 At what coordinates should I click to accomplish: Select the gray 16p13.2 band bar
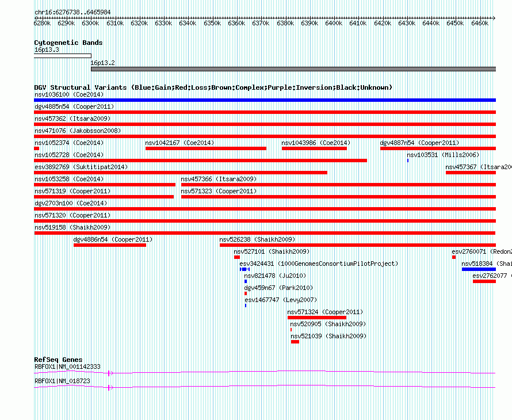[293, 69]
